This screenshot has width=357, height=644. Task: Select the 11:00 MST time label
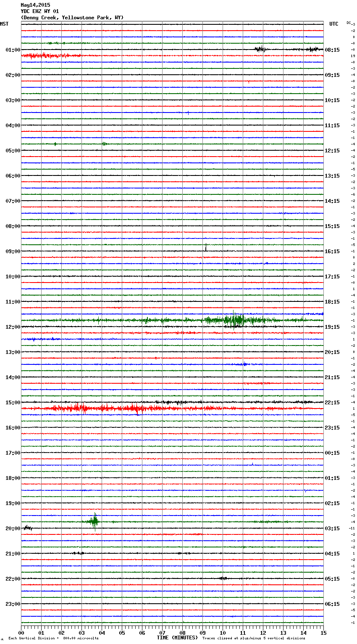(x=13, y=302)
